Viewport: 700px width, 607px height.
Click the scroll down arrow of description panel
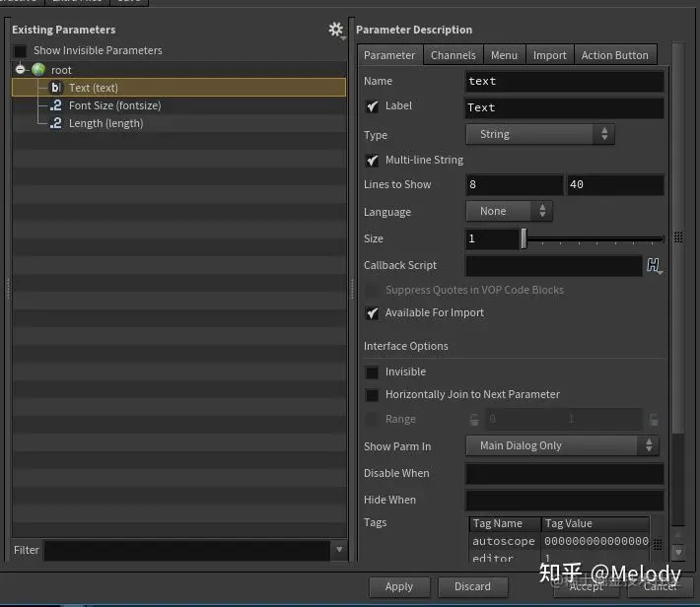678,552
